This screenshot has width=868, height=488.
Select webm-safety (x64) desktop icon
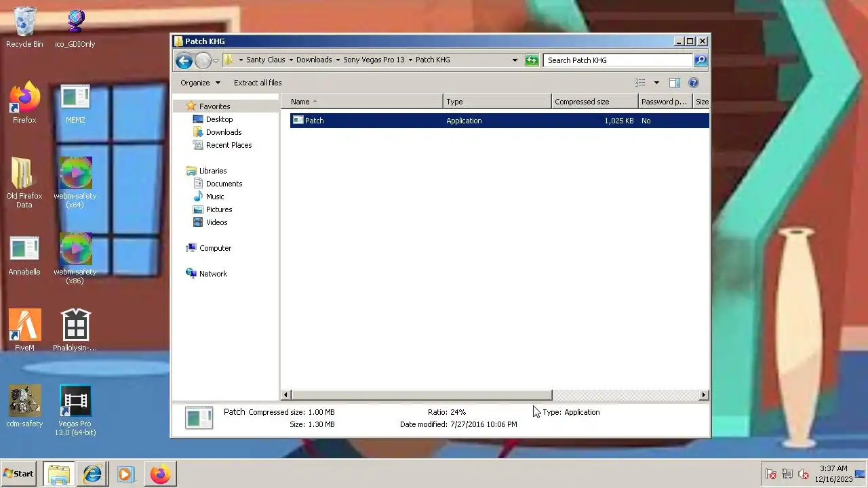[x=75, y=183]
